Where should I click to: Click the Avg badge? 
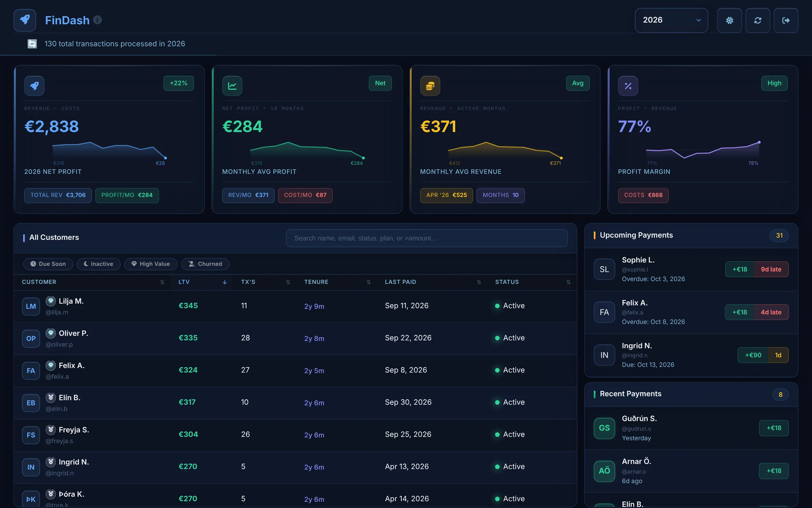[578, 83]
